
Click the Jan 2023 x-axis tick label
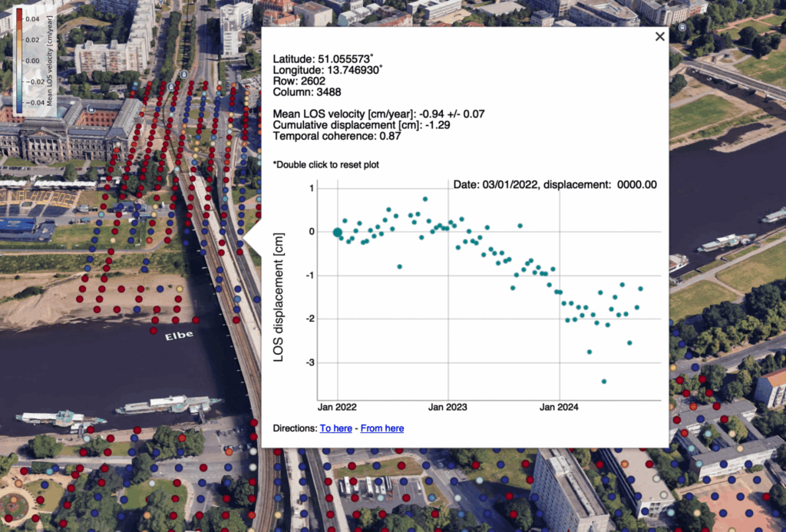[x=447, y=407]
